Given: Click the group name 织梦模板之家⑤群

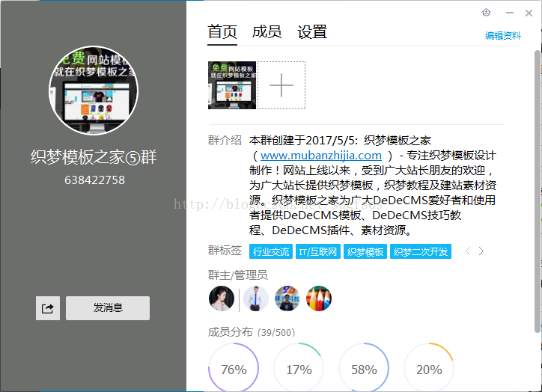Looking at the screenshot, I should [x=94, y=157].
